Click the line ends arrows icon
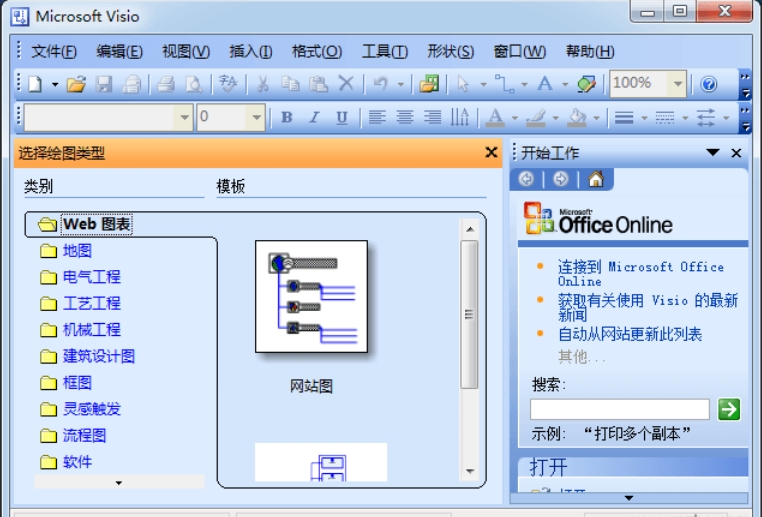 click(x=706, y=117)
